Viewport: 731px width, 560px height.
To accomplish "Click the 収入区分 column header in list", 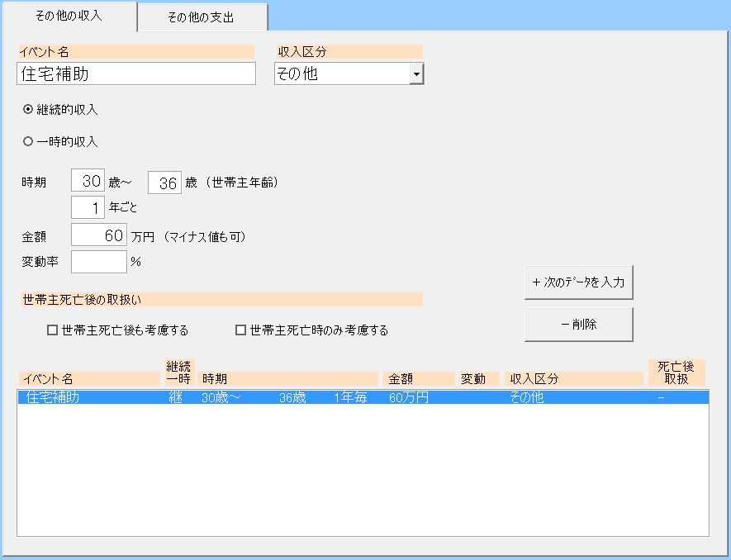I will [573, 379].
